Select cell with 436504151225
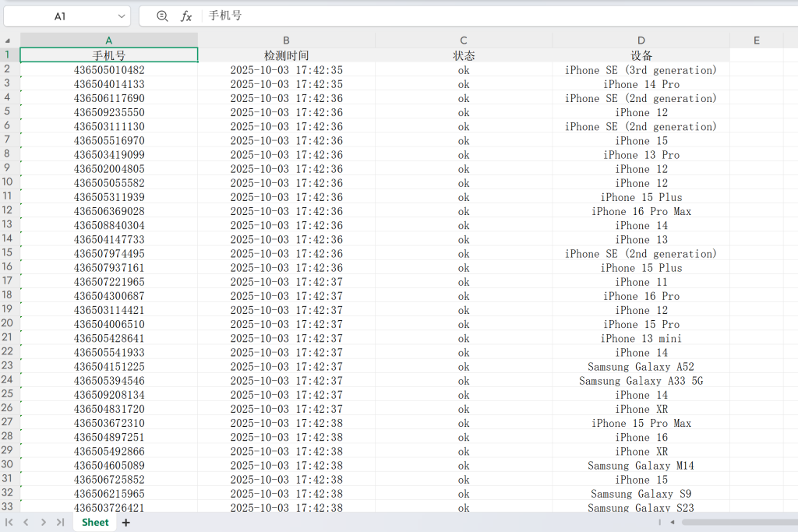This screenshot has width=798, height=532. (x=109, y=367)
